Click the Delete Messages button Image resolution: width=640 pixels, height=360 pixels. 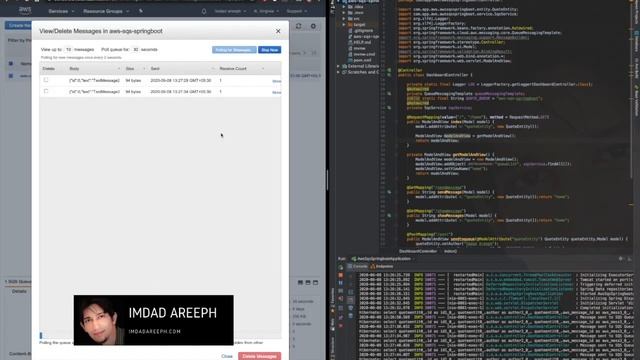[x=260, y=356]
